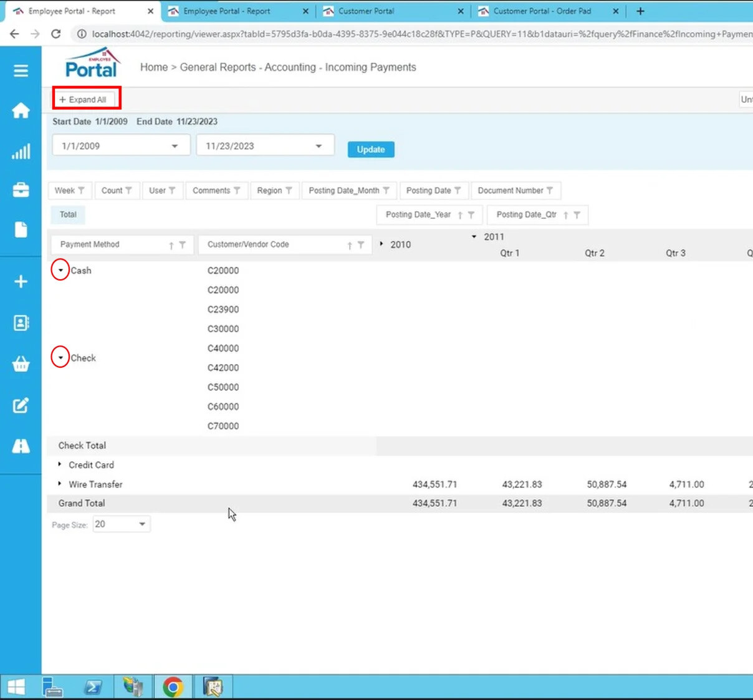Click the Posting Date field chip

pyautogui.click(x=434, y=191)
